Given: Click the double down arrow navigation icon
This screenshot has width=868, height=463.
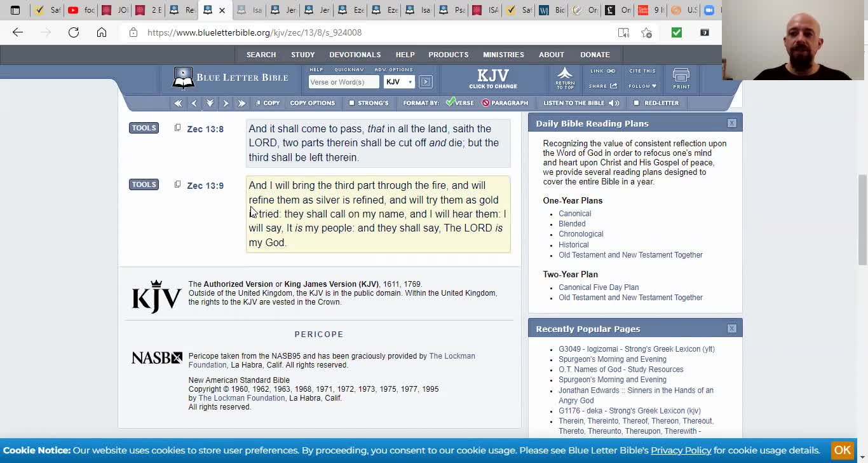Looking at the screenshot, I should [210, 103].
